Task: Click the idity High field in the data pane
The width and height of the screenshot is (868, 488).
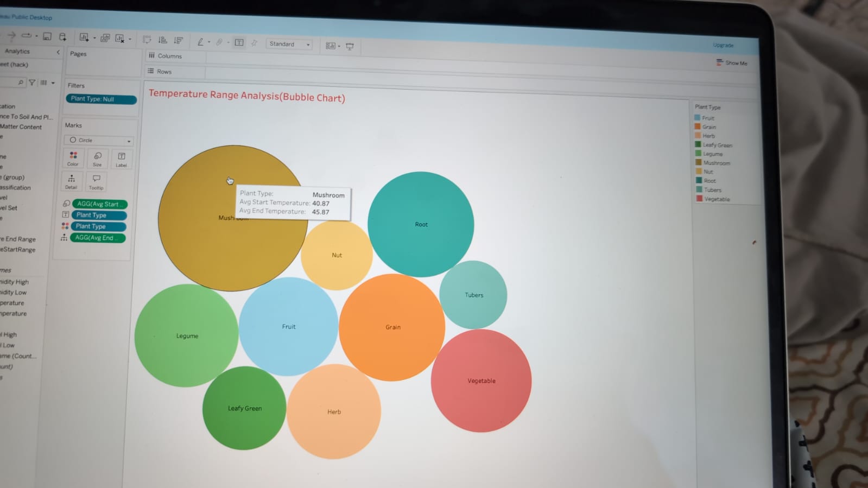Action: pyautogui.click(x=14, y=282)
